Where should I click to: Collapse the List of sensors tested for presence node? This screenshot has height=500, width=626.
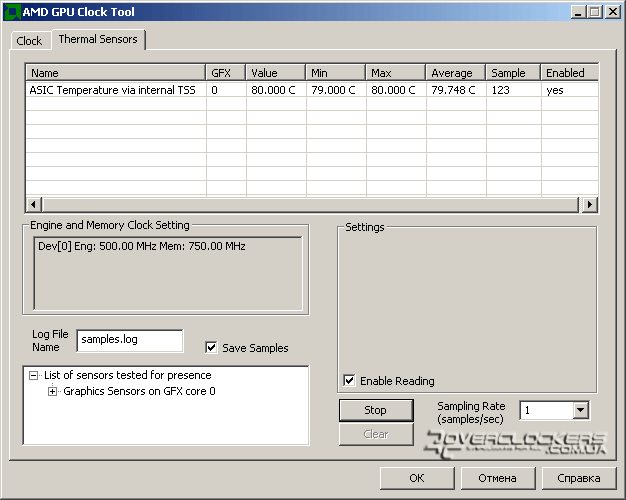click(34, 375)
